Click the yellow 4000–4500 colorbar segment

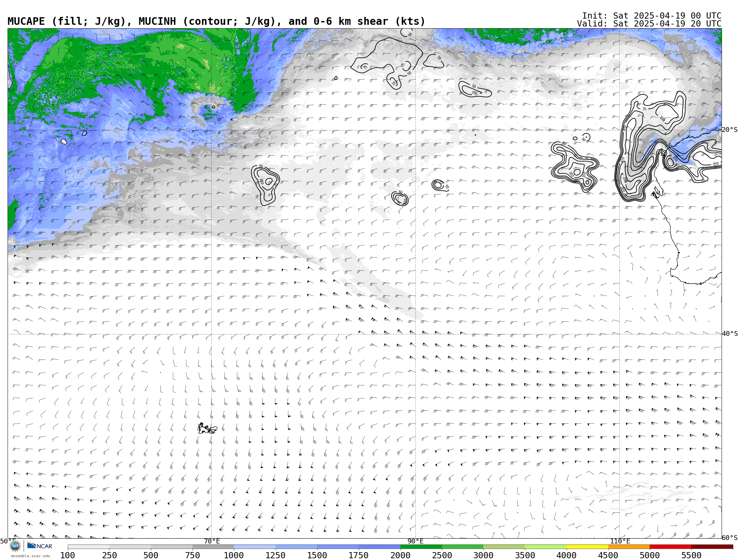587,547
